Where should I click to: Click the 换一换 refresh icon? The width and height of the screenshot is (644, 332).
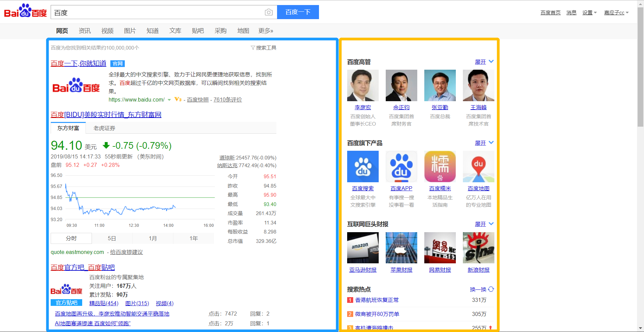491,289
